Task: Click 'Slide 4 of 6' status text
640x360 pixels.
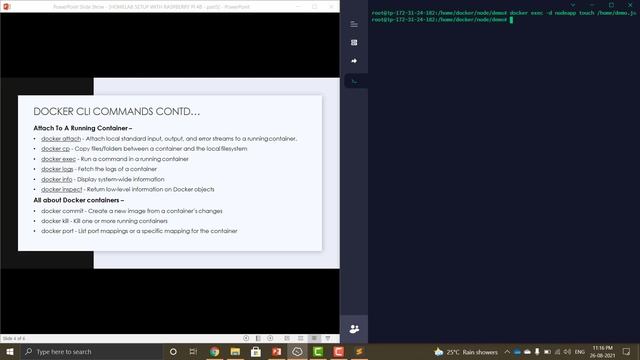Action: 13,338
